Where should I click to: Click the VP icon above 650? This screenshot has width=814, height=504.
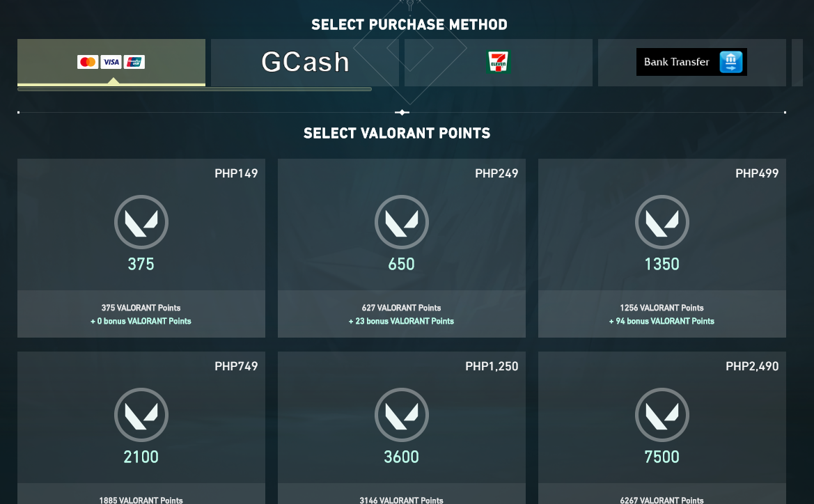[402, 222]
